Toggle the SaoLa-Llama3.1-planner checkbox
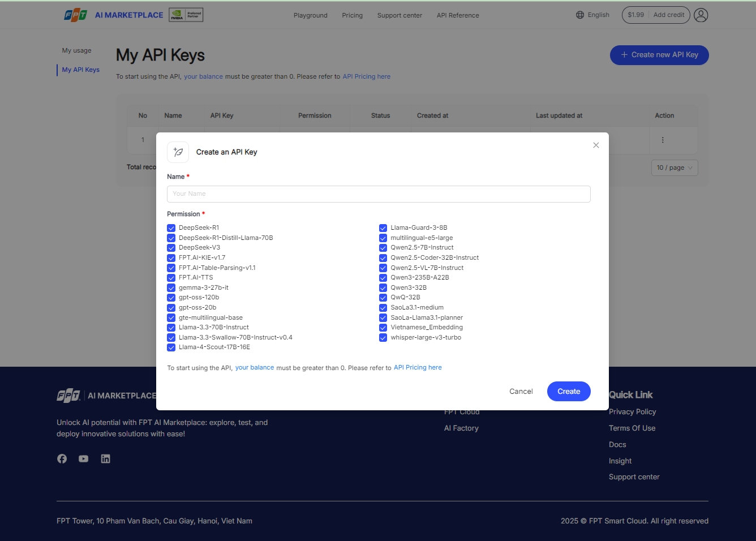 [383, 318]
